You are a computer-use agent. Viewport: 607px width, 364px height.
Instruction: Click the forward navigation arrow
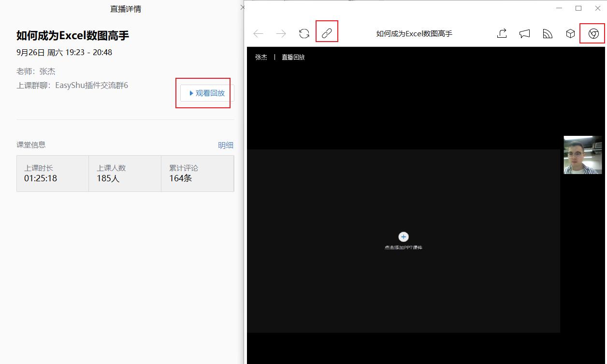(281, 33)
